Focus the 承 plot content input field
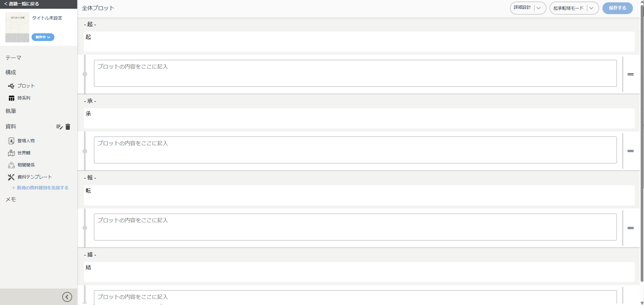The image size is (644, 305). tap(355, 150)
